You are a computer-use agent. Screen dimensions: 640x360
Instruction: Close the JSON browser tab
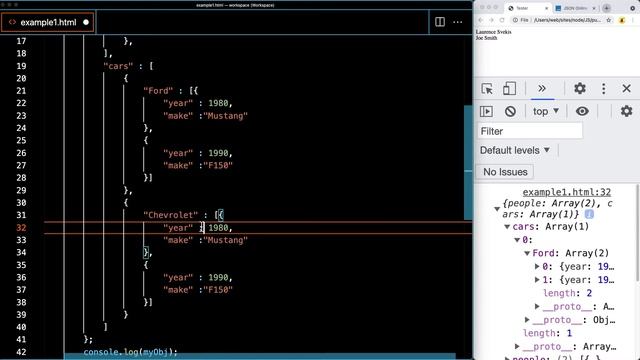click(x=593, y=8)
